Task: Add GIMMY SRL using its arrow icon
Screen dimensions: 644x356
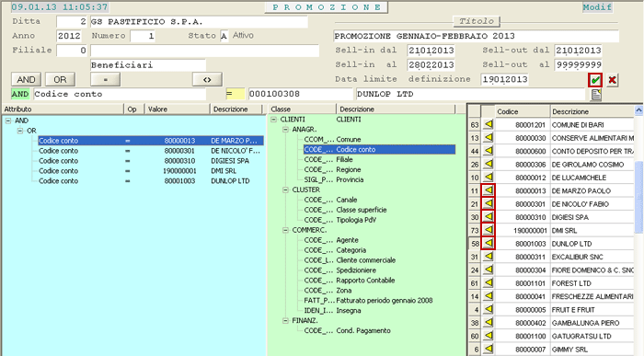Action: (488, 349)
